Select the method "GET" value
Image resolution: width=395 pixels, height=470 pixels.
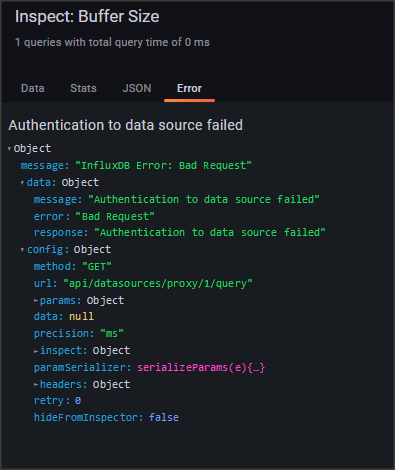97,267
